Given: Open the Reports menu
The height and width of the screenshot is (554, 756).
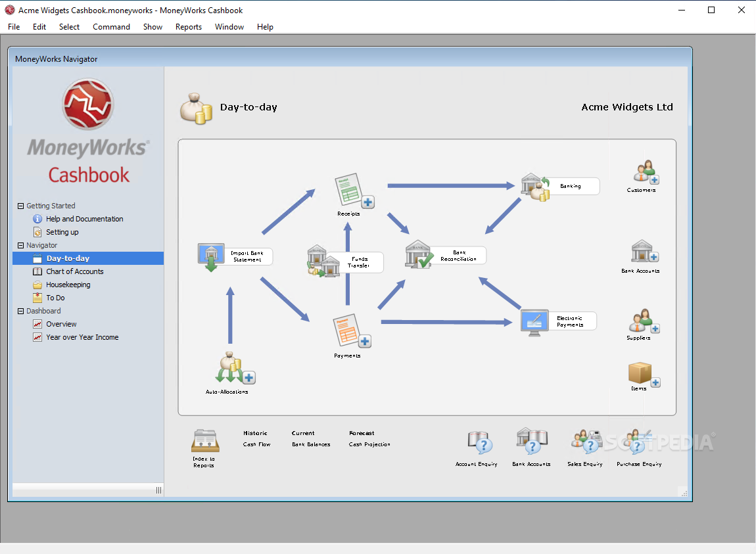Looking at the screenshot, I should [189, 27].
